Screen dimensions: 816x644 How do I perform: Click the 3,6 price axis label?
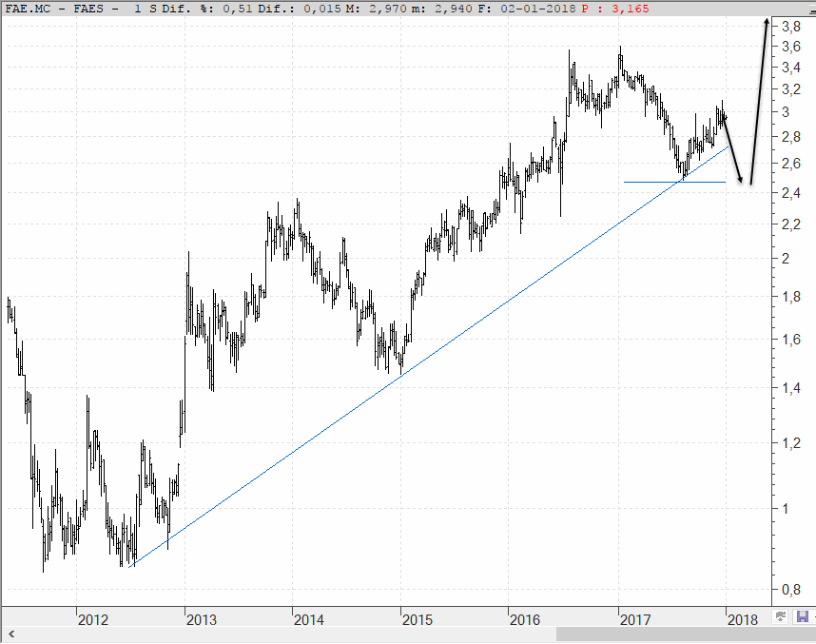(x=791, y=47)
